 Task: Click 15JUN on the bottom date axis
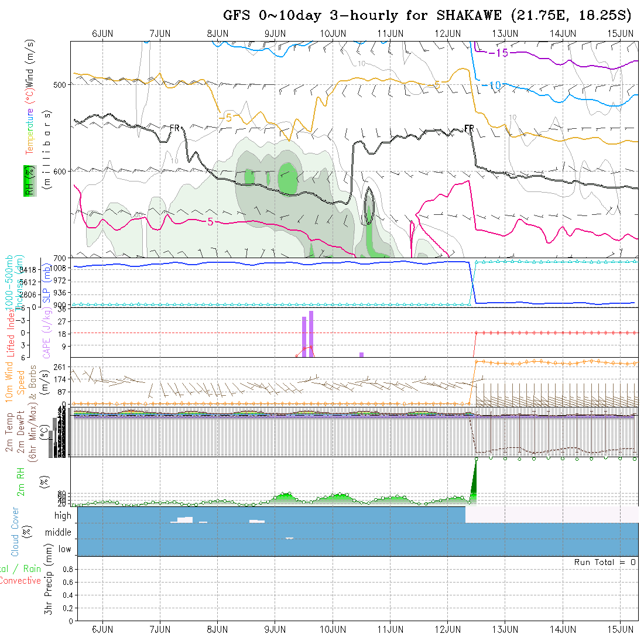click(x=621, y=629)
